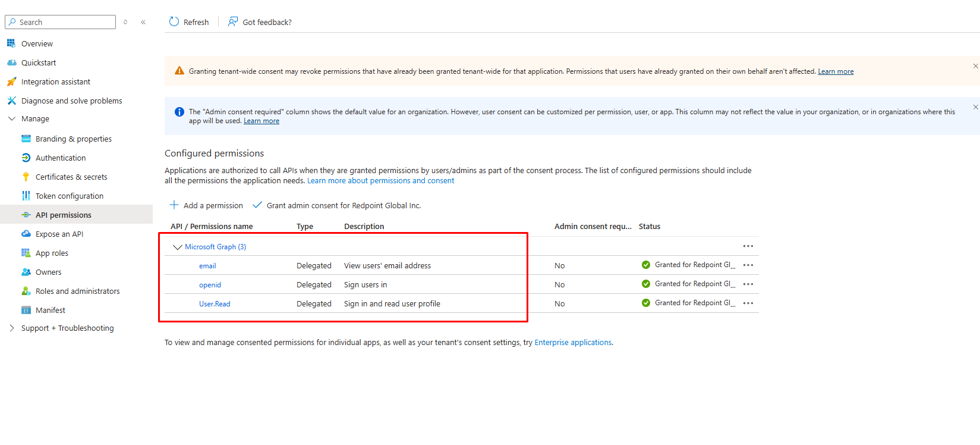The image size is (980, 445).
Task: Collapse the Microsoft Graph permissions group
Action: [177, 247]
